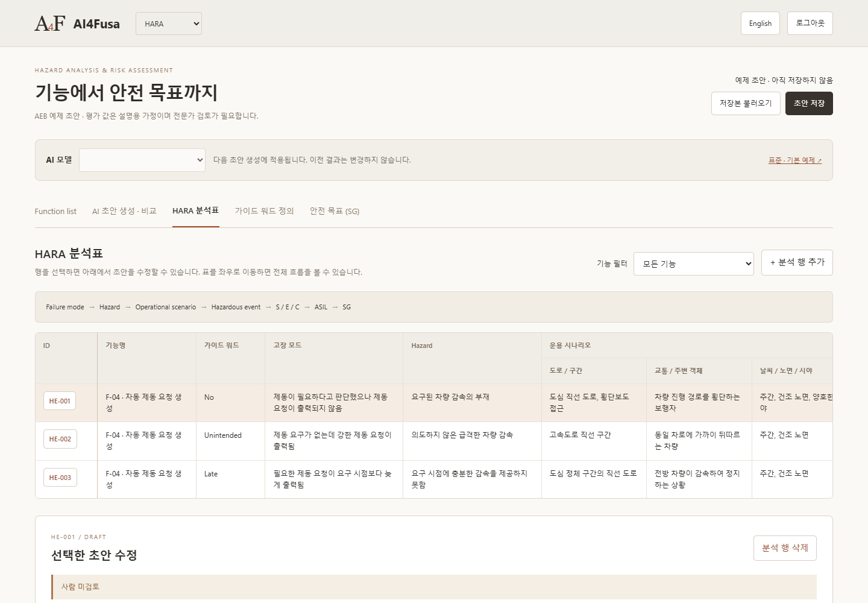Open the 표준 · 기본 예제 link
The height and width of the screenshot is (603, 868).
pyautogui.click(x=795, y=160)
